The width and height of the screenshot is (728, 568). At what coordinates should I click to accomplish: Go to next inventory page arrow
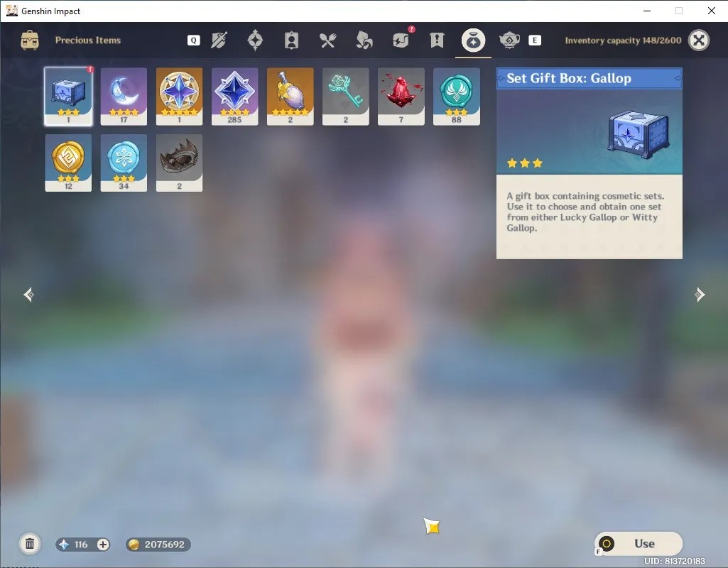pyautogui.click(x=700, y=295)
